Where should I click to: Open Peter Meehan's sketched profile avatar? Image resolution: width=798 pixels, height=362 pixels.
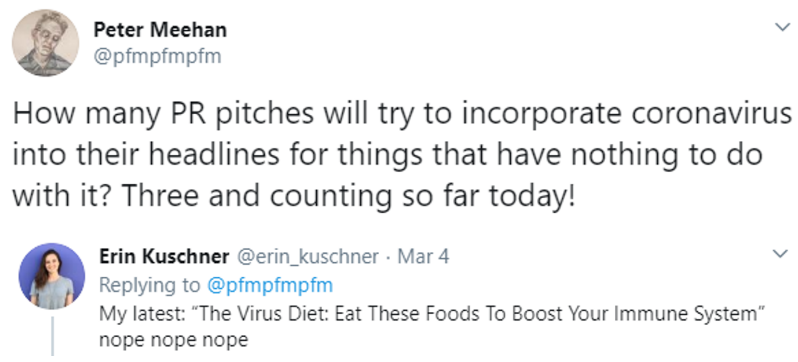(x=45, y=43)
